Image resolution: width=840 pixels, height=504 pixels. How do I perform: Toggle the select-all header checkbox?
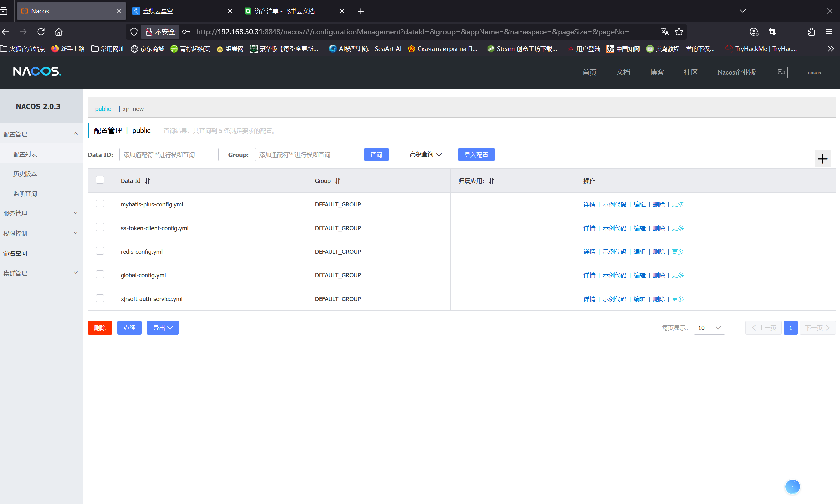[x=100, y=180]
